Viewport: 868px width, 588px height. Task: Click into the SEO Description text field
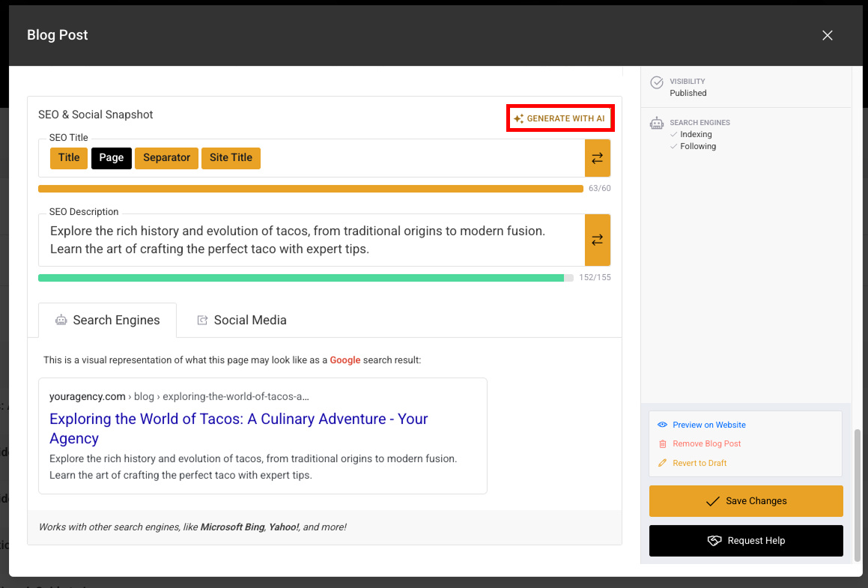tap(312, 240)
